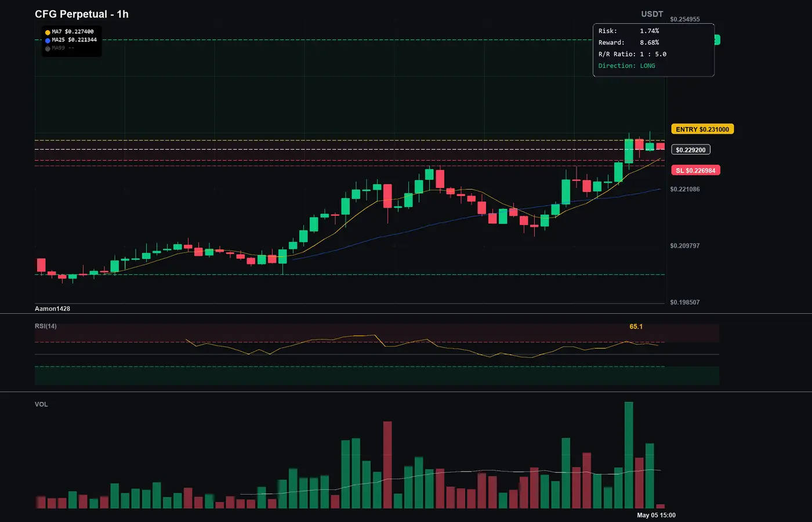Screen dimensions: 812x522
Task: Click the "Direction: LONG" line
Action: [x=627, y=66]
